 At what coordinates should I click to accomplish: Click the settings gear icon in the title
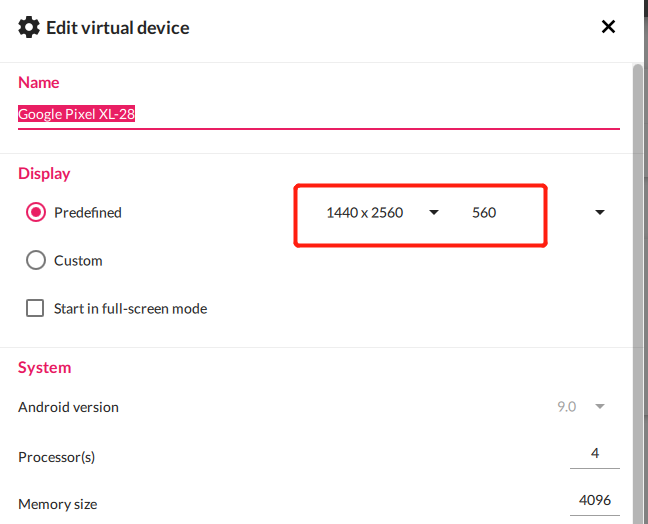[29, 27]
